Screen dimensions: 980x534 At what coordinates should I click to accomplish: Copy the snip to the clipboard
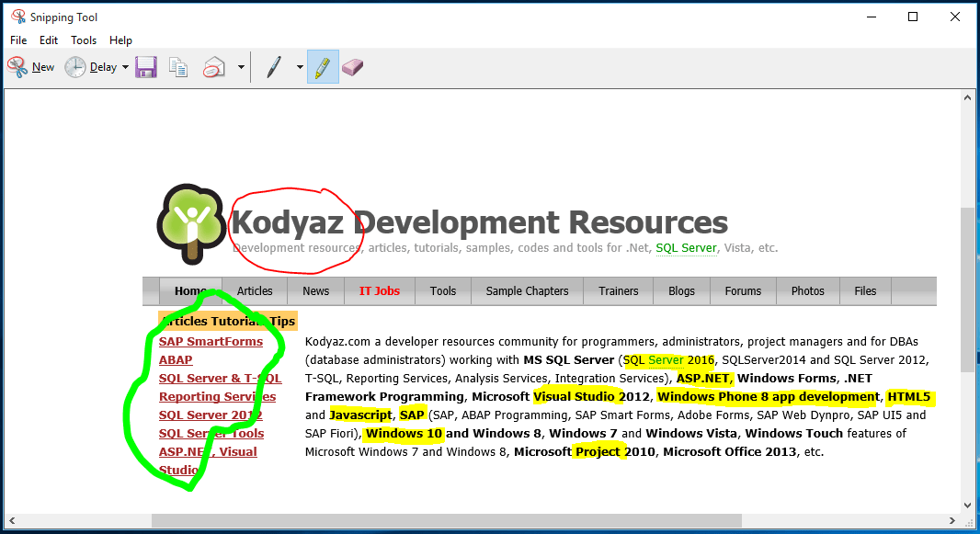(x=178, y=67)
